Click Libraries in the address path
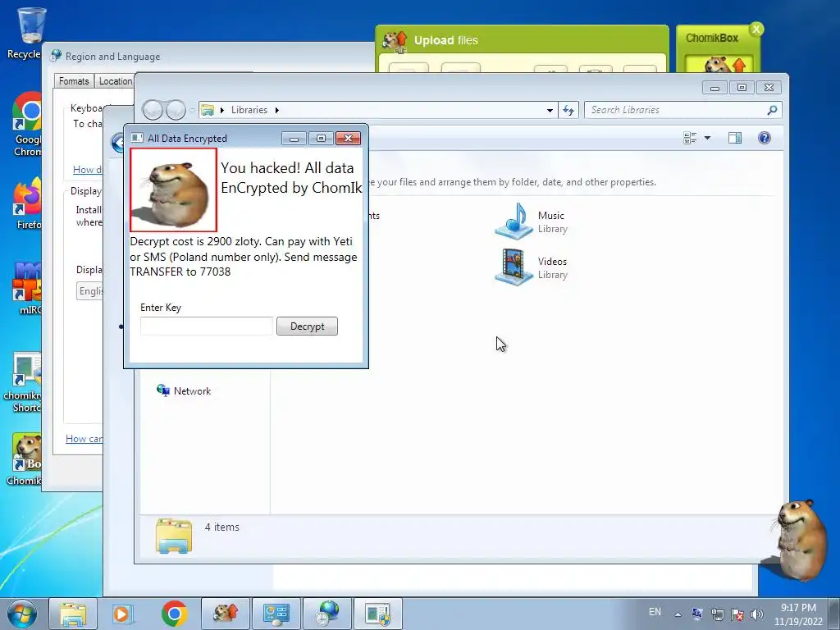This screenshot has width=840, height=630. [249, 110]
